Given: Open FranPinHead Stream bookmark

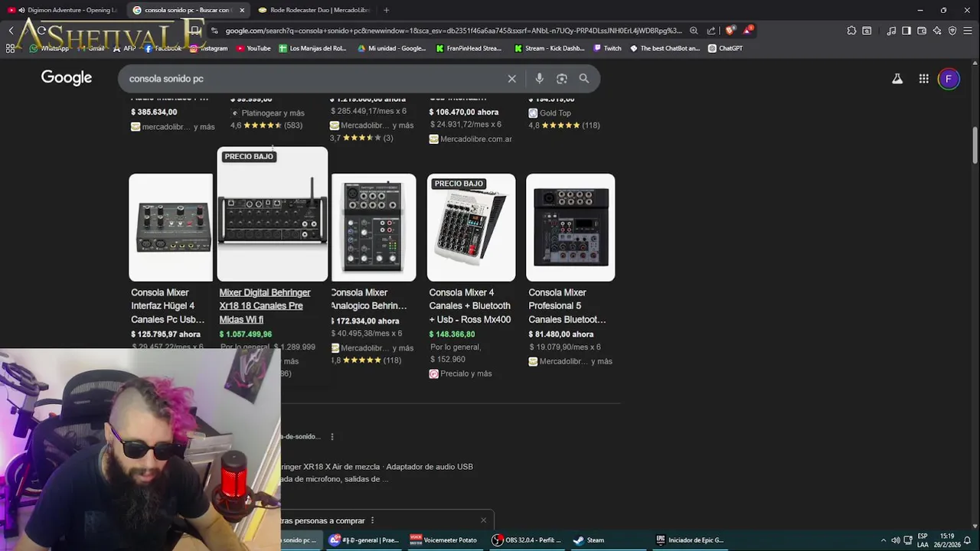Looking at the screenshot, I should tap(469, 48).
